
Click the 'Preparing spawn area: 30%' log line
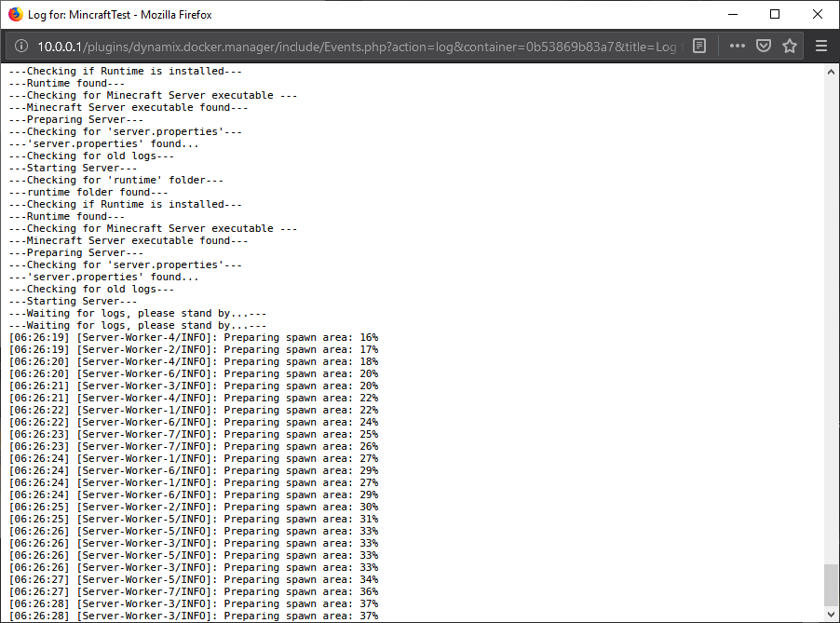pyautogui.click(x=194, y=507)
